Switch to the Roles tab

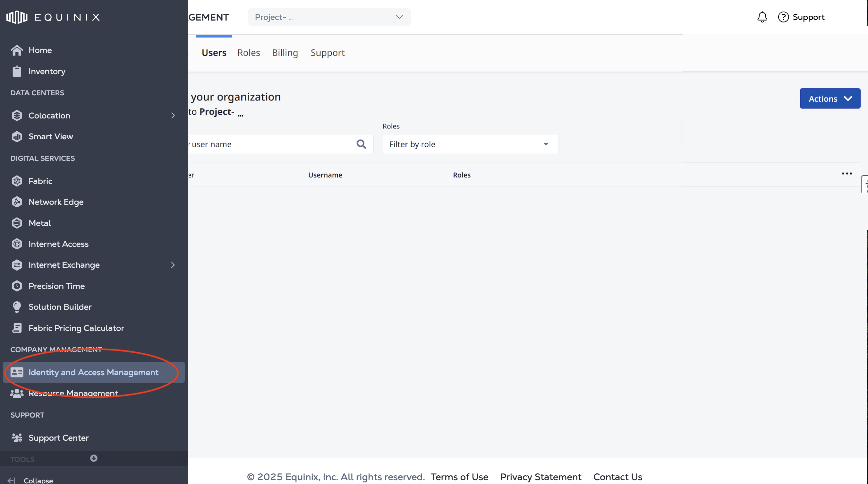click(249, 53)
